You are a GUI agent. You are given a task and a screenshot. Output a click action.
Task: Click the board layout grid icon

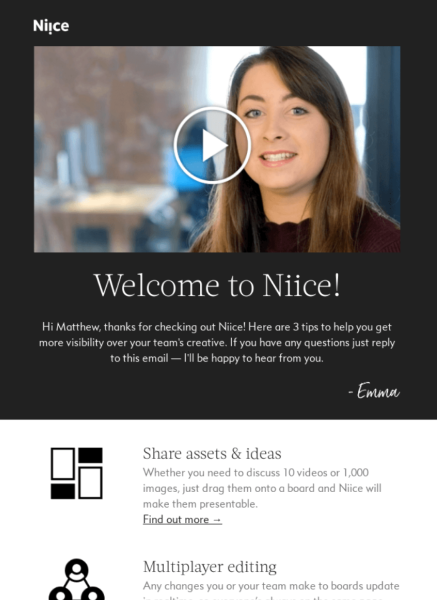click(x=77, y=473)
